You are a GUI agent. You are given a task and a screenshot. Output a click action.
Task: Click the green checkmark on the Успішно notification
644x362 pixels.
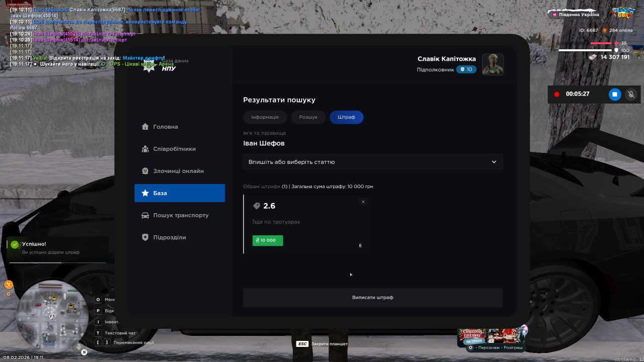pyautogui.click(x=15, y=244)
